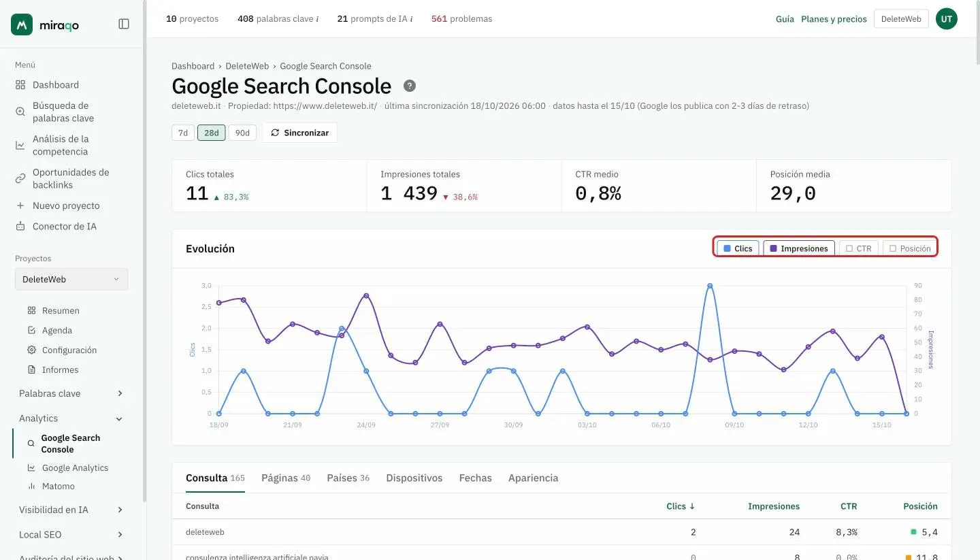Open the UT user avatar
Image resolution: width=980 pixels, height=560 pixels.
click(x=947, y=19)
